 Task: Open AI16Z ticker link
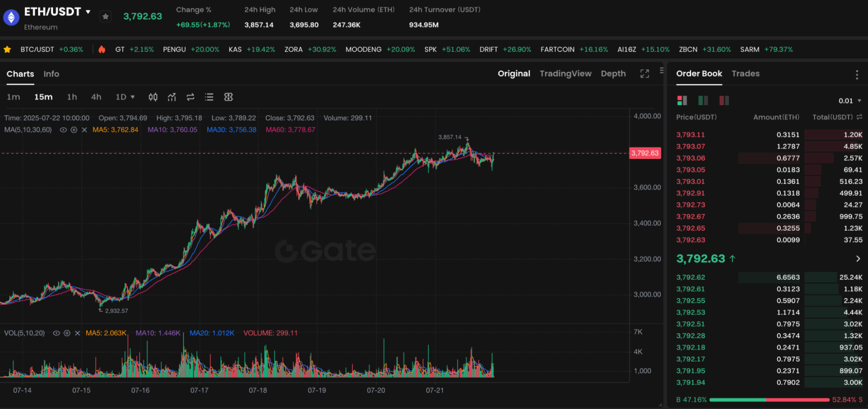coord(644,49)
